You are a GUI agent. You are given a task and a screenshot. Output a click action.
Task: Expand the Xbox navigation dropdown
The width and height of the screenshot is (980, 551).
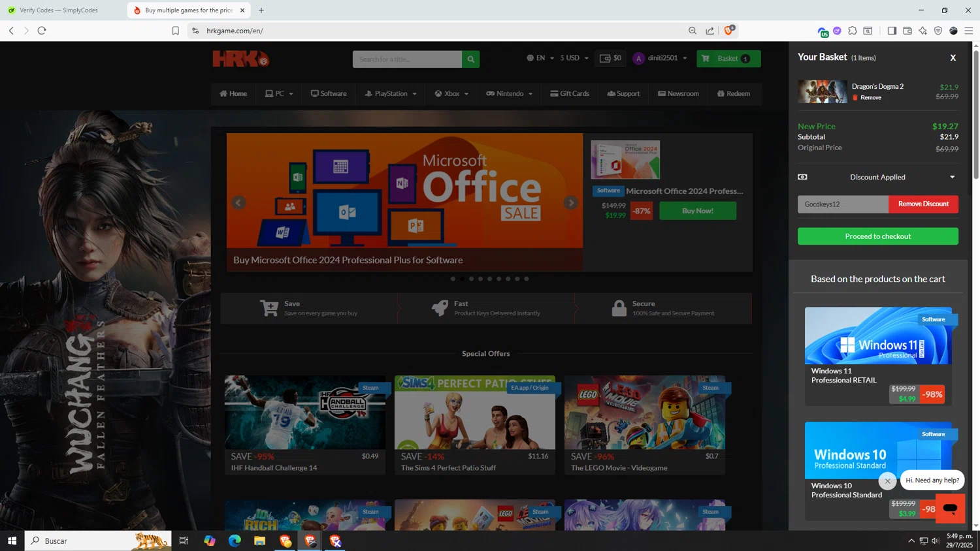coord(451,93)
